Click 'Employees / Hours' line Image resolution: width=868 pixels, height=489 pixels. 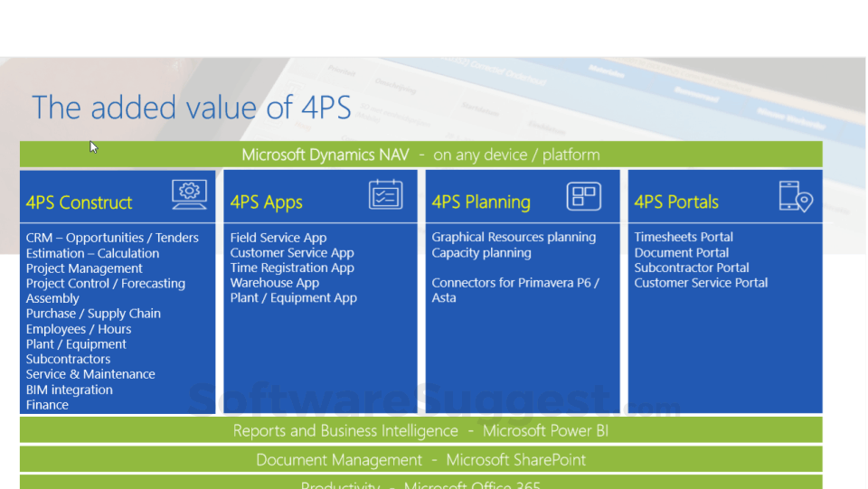79,329
